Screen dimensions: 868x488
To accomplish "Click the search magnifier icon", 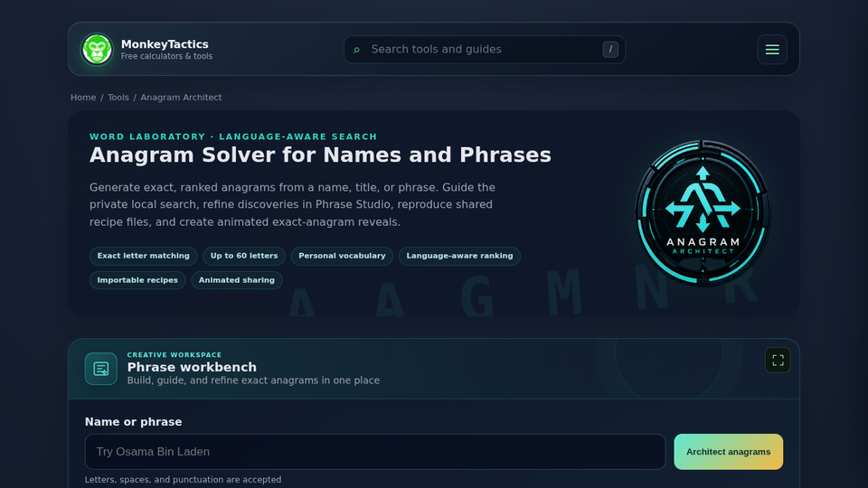I will (356, 50).
